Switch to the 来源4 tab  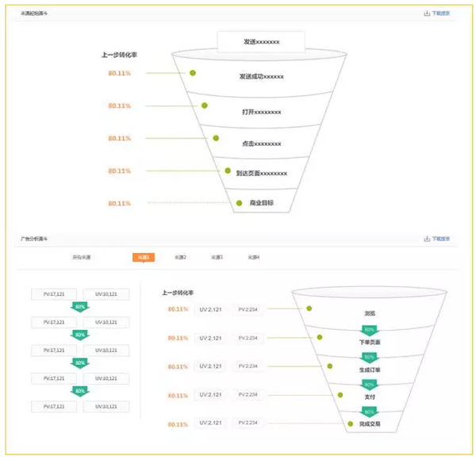[x=254, y=257]
